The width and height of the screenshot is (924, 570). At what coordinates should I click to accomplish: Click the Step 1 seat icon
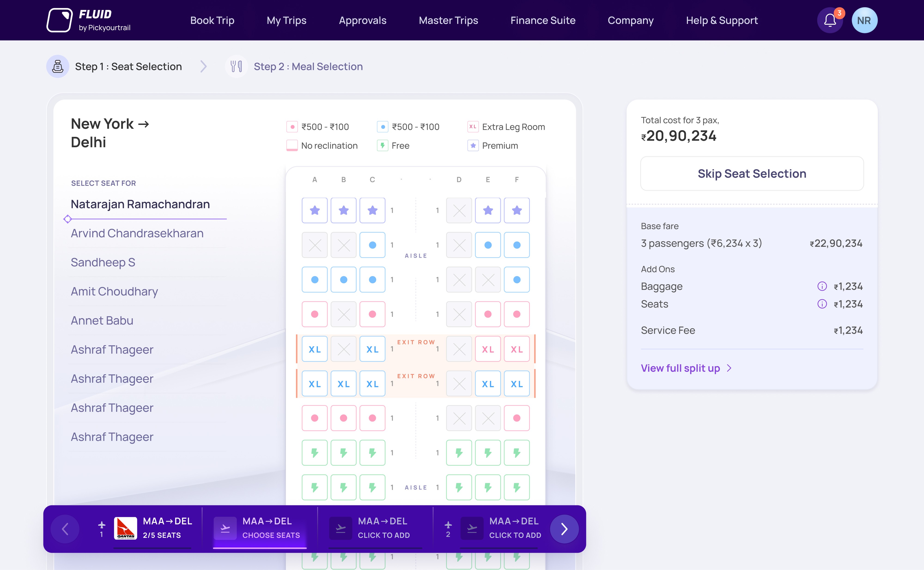pyautogui.click(x=58, y=67)
